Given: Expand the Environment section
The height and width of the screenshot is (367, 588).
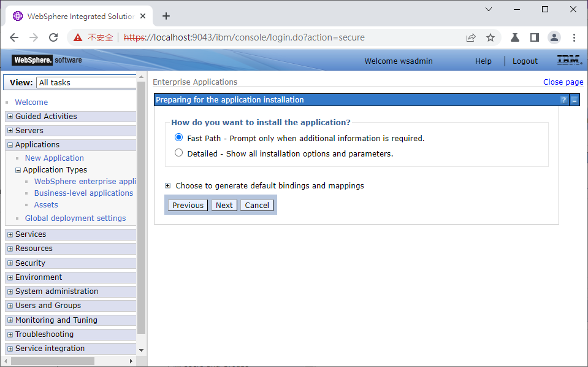Looking at the screenshot, I should pos(10,277).
